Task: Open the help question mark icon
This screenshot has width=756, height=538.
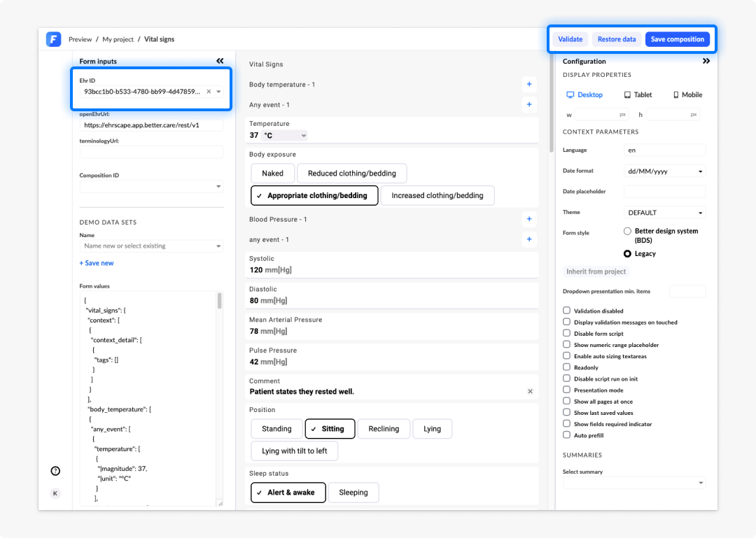Action: 55,471
